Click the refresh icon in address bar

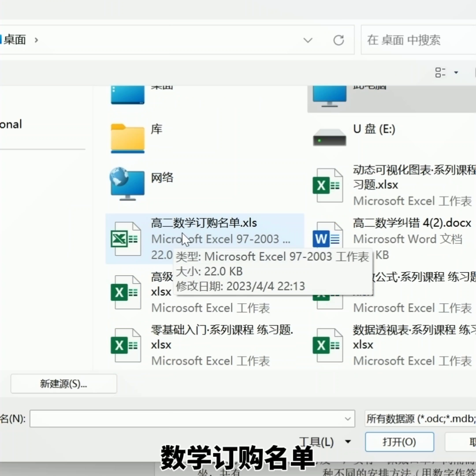click(x=338, y=40)
